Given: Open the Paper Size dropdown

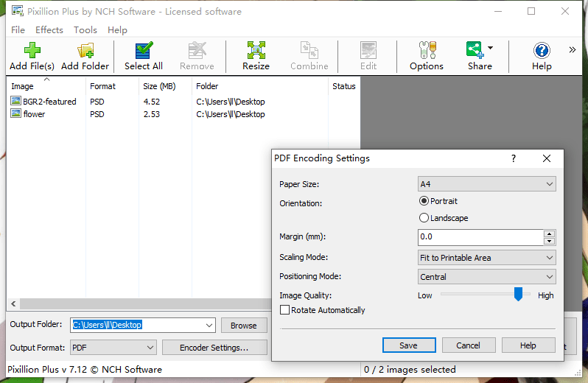Looking at the screenshot, I should tap(487, 184).
